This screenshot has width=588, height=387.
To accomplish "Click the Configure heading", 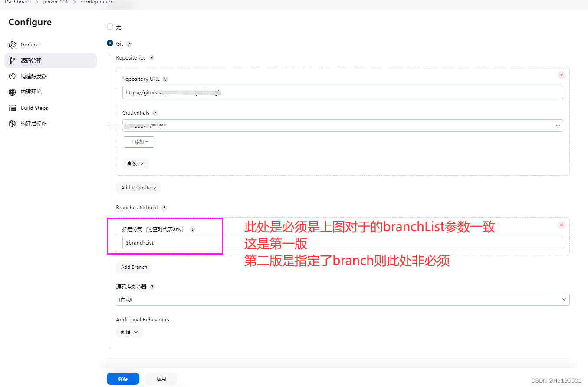I will point(30,22).
